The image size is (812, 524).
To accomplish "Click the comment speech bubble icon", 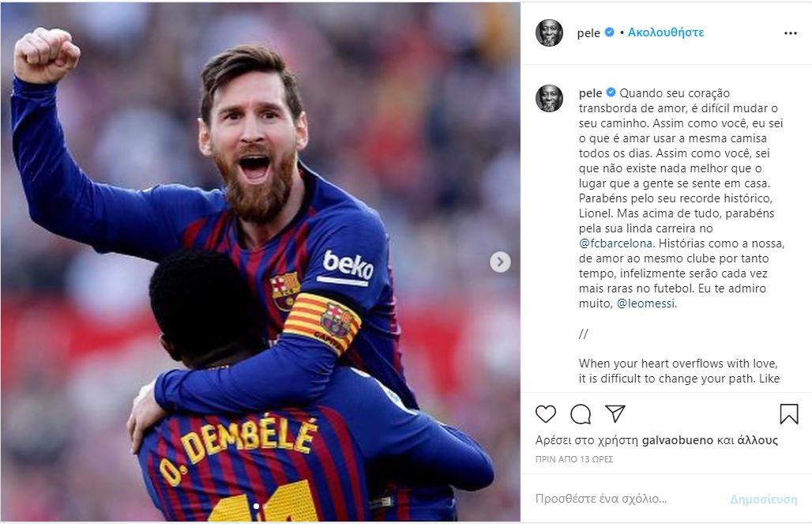I will click(581, 414).
